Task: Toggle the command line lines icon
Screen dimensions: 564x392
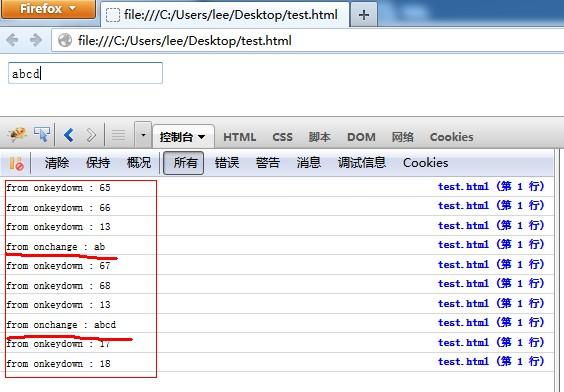Action: point(118,135)
